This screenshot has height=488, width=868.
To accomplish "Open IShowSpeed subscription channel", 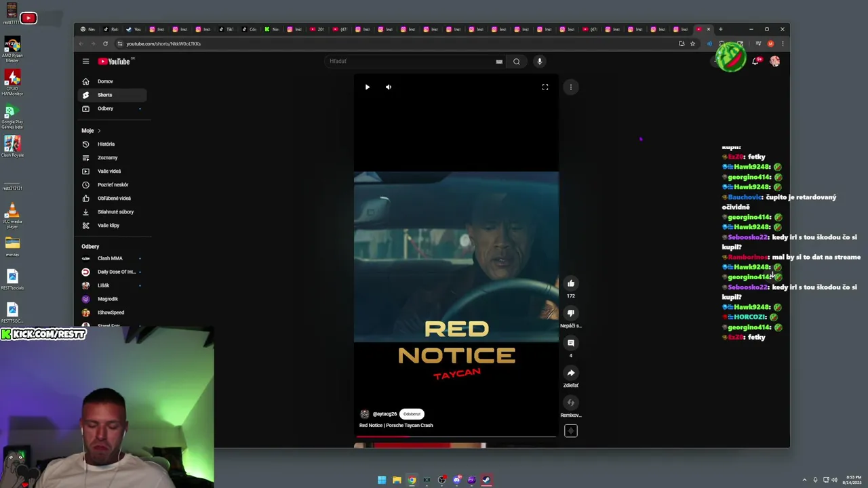I will [112, 312].
